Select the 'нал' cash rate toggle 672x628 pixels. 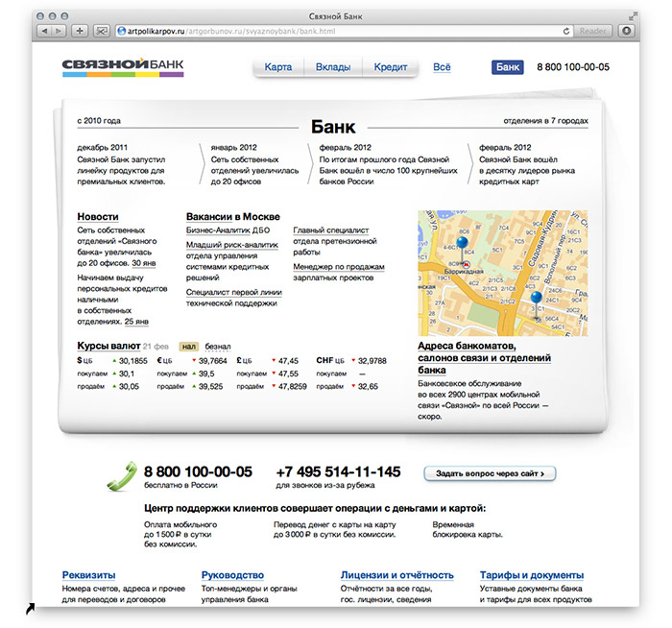point(189,346)
